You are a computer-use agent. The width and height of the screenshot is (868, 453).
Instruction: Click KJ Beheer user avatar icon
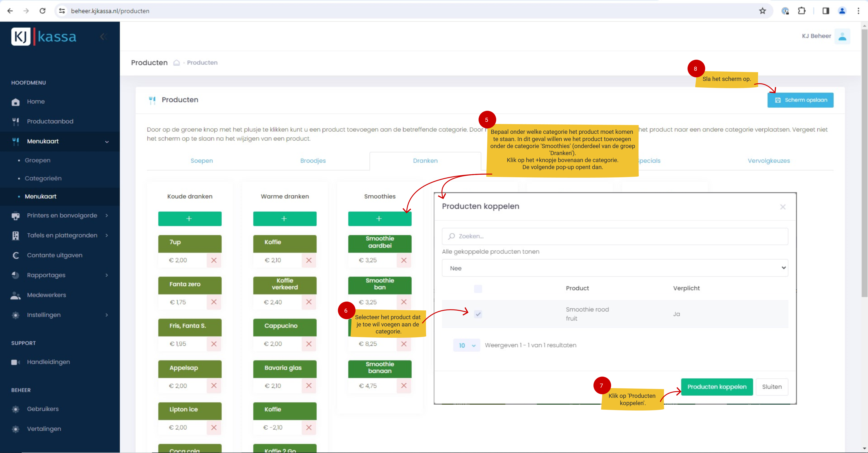pos(842,36)
